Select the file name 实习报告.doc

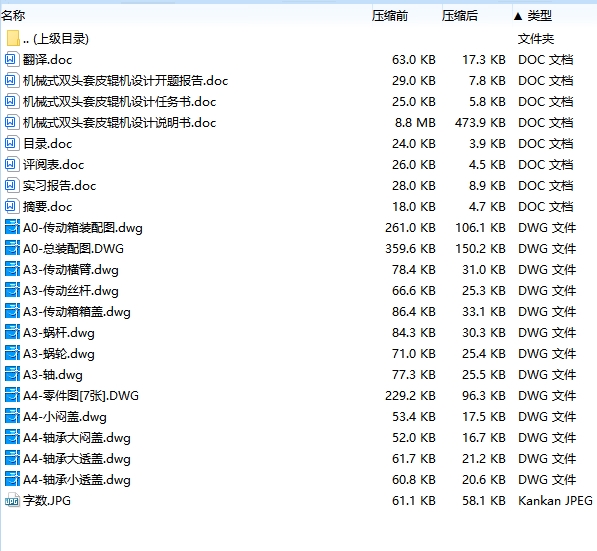point(59,185)
